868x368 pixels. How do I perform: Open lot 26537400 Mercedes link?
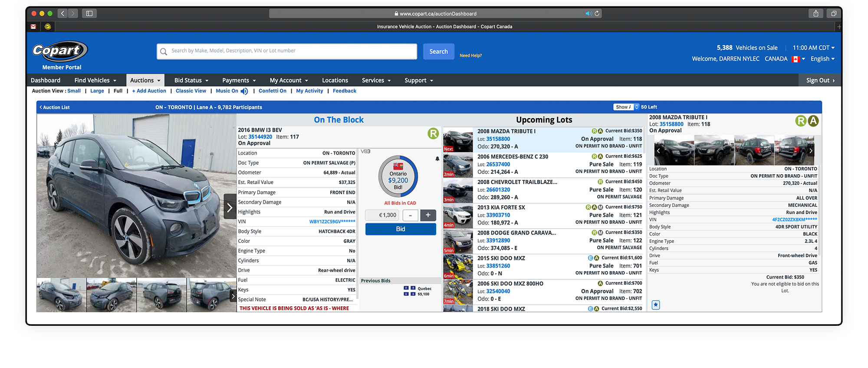[498, 164]
